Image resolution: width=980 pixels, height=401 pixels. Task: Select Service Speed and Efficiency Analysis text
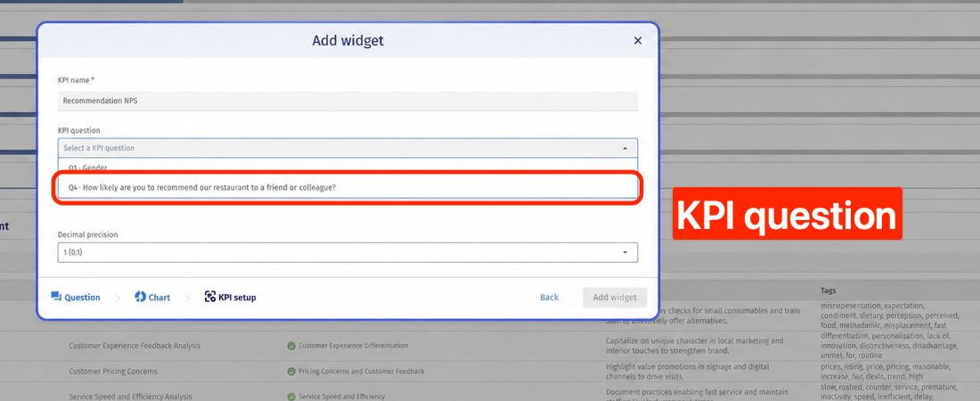point(130,397)
